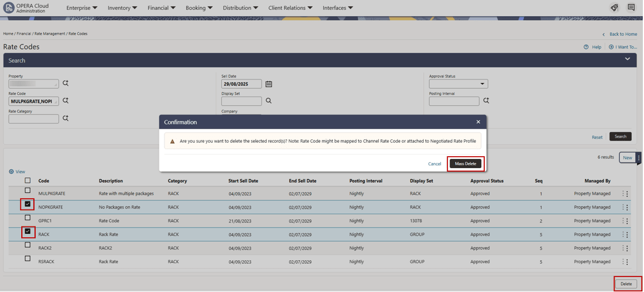644x292 pixels.
Task: Collapse the Search panel chevron
Action: [627, 59]
